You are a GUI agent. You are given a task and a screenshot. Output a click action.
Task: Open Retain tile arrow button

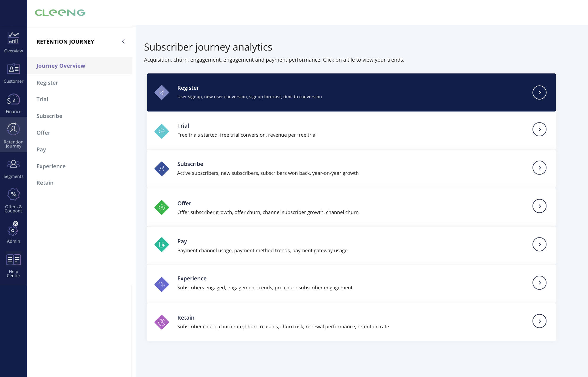click(x=539, y=321)
